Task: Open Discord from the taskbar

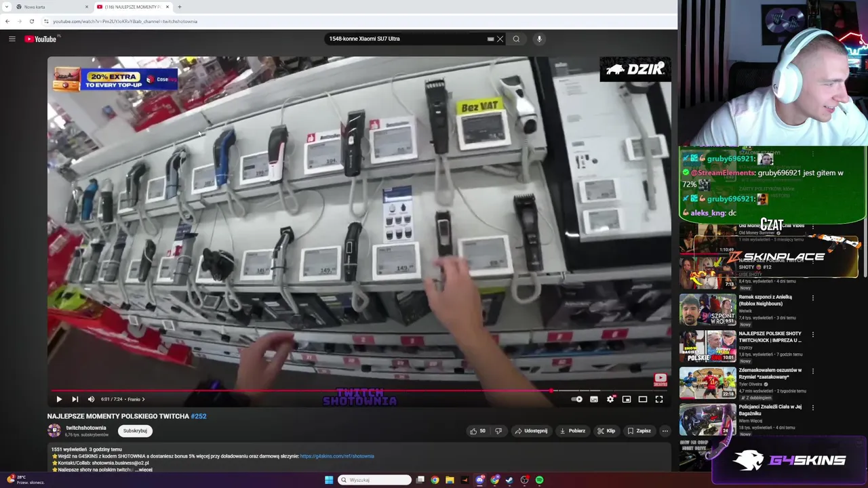Action: (x=480, y=480)
